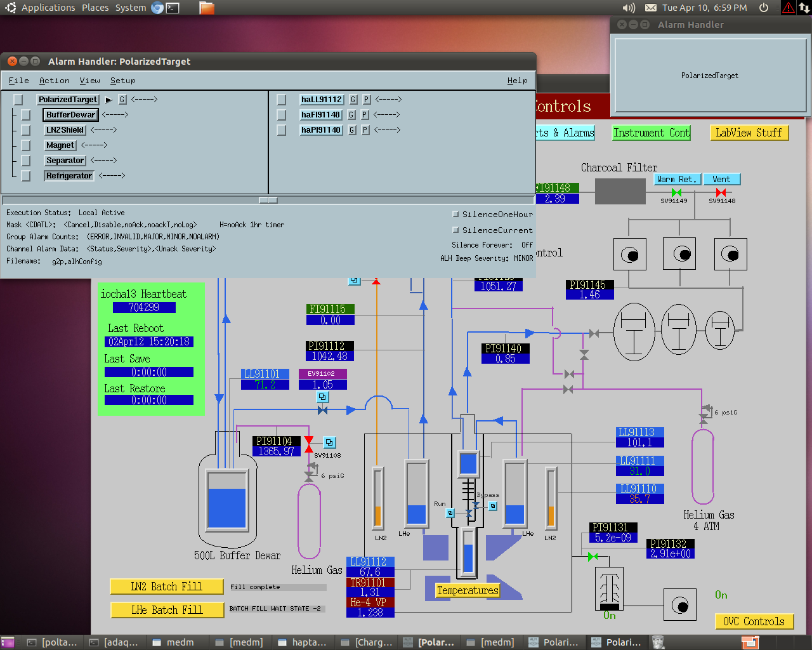Click the horizontal pane divider handle
The width and height of the screenshot is (812, 650).
click(269, 200)
